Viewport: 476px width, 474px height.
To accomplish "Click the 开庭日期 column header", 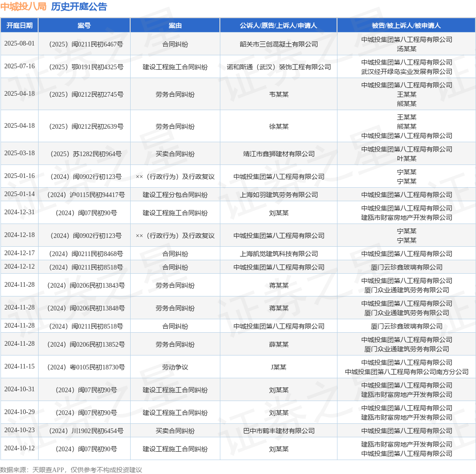I will 20,26.
